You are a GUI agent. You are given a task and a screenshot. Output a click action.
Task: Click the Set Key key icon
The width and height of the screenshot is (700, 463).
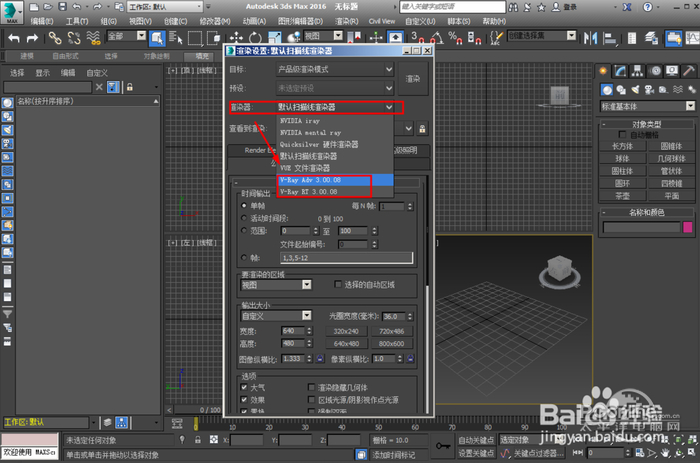(x=443, y=446)
